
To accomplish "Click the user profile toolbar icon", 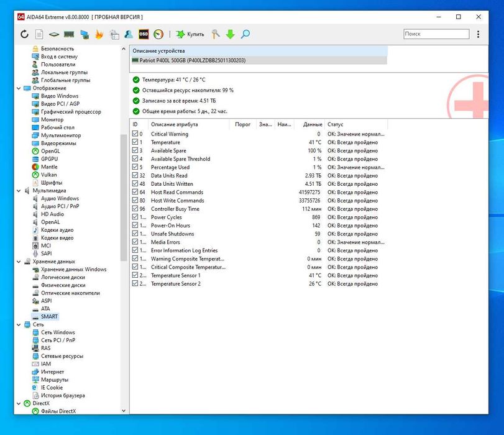I will click(x=129, y=34).
